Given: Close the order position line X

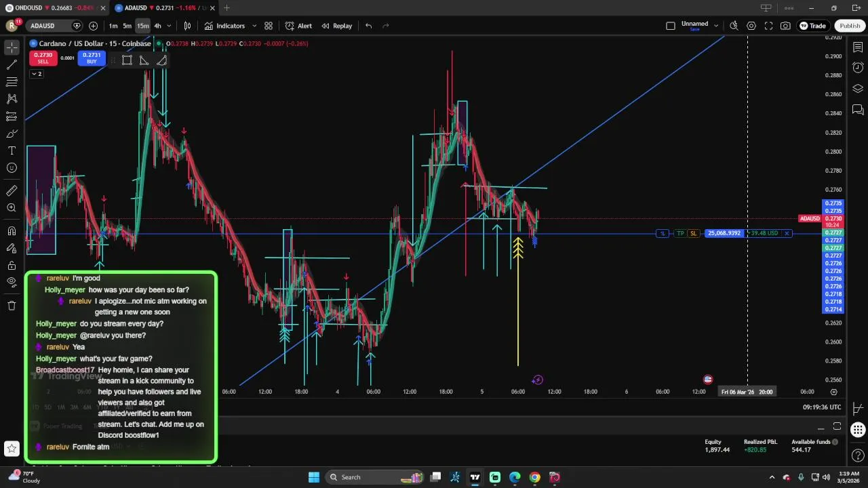Looking at the screenshot, I should tap(787, 233).
